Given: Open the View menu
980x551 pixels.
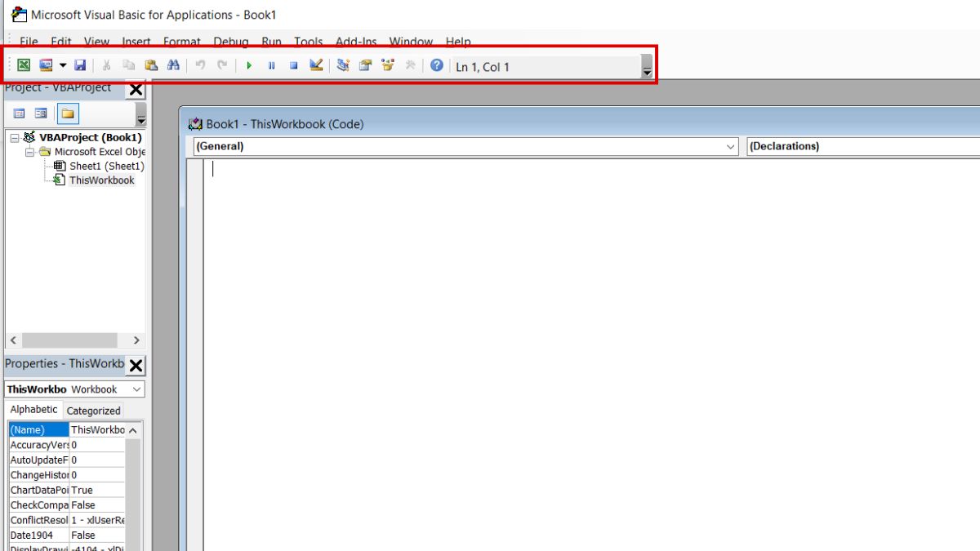Looking at the screenshot, I should tap(96, 42).
